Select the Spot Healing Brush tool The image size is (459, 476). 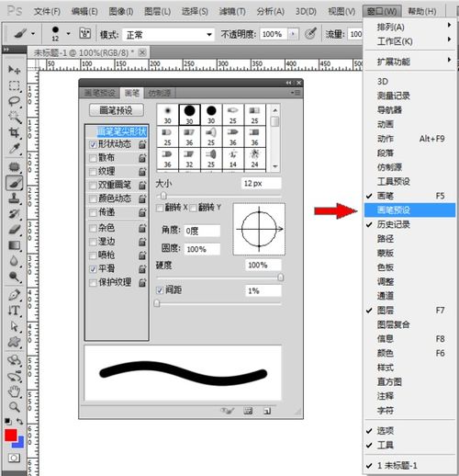[14, 166]
